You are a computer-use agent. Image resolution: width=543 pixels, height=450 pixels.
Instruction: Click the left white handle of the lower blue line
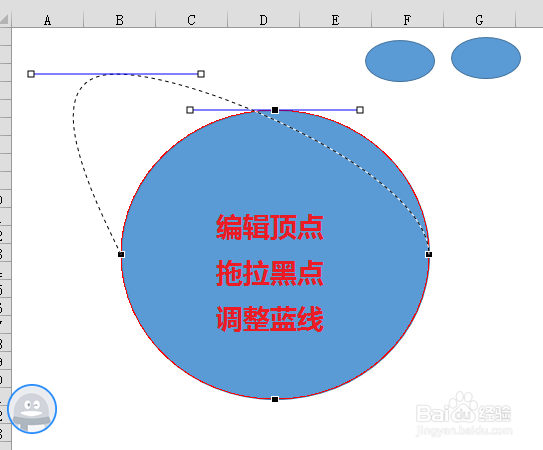(x=190, y=110)
